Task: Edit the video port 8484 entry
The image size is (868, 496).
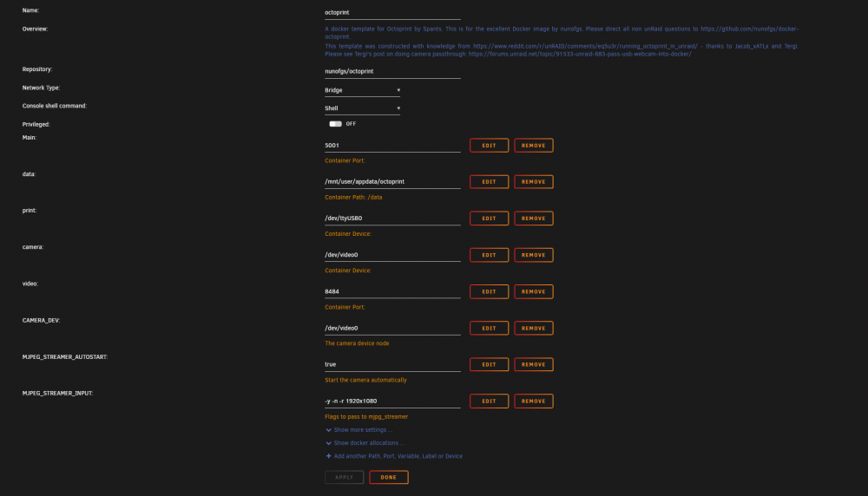Action: tap(489, 291)
